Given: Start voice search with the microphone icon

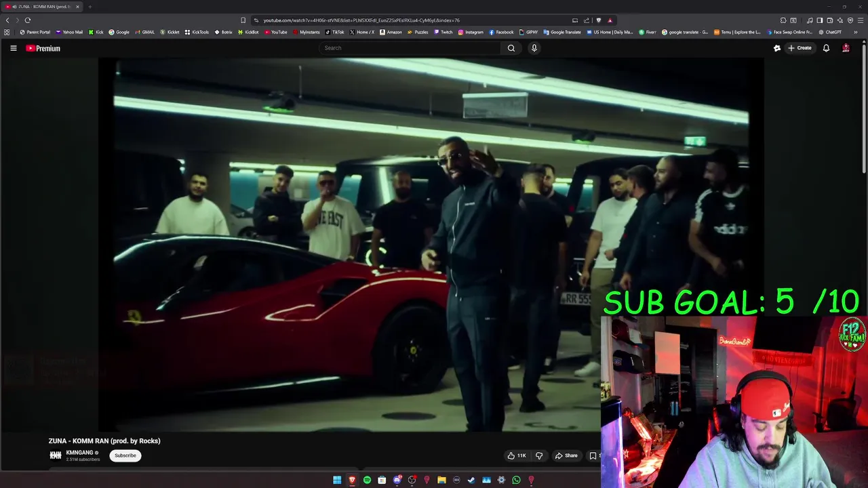Looking at the screenshot, I should pos(534,48).
